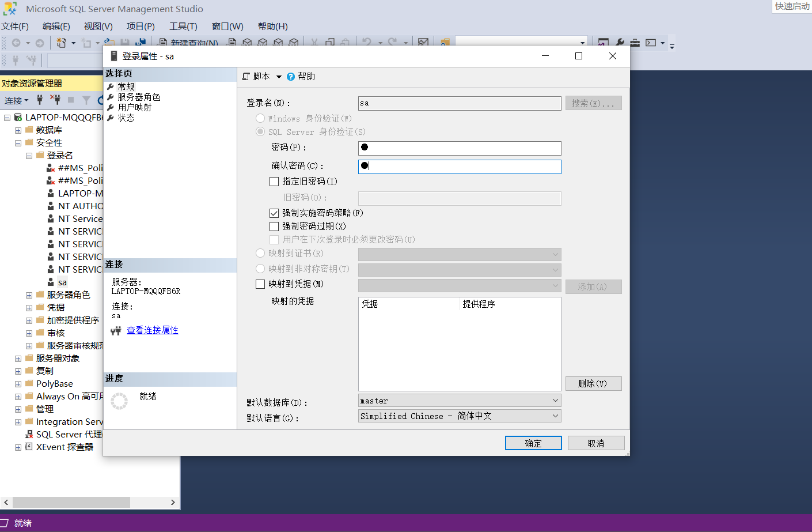
Task: Switch to 服务器角色 page
Action: (139, 97)
